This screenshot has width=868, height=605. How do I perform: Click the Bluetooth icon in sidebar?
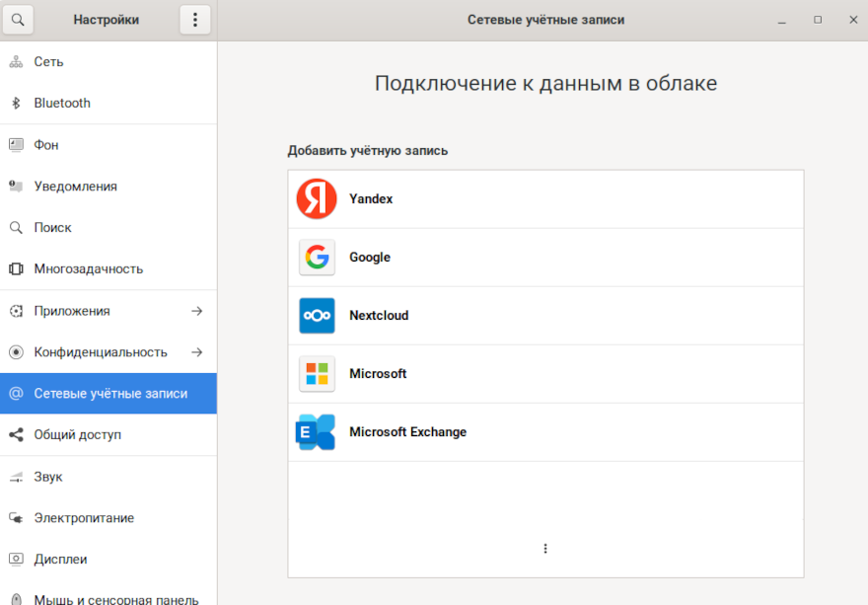[16, 104]
